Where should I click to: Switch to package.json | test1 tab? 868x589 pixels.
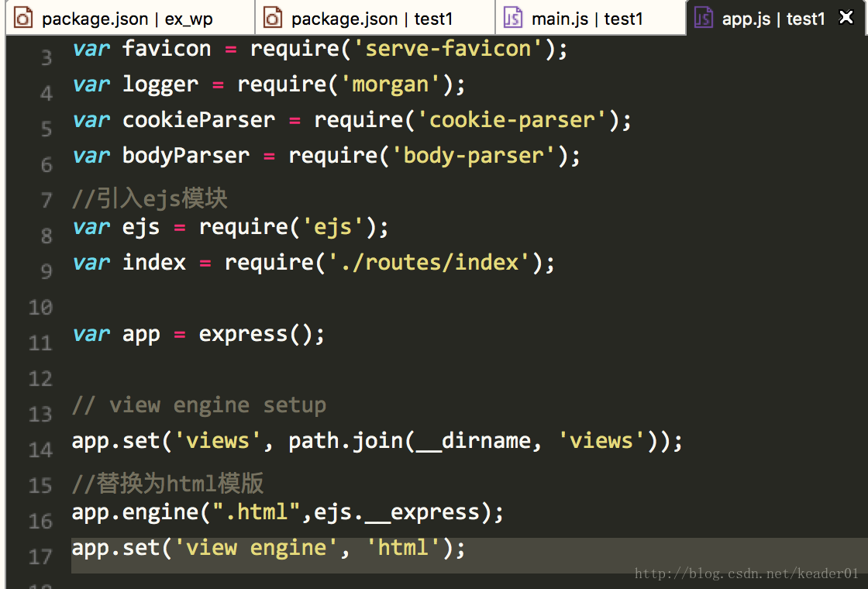click(x=375, y=19)
